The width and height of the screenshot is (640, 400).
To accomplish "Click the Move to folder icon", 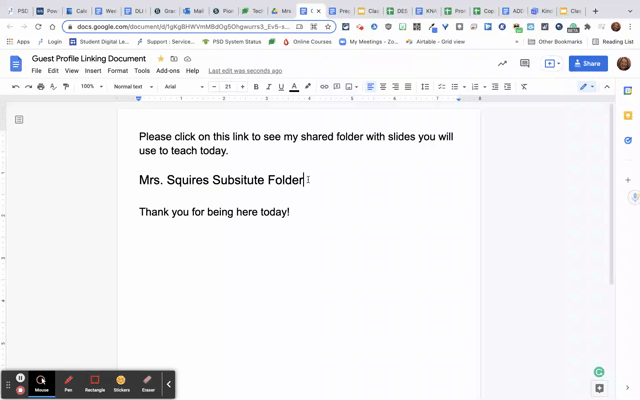I will (174, 59).
